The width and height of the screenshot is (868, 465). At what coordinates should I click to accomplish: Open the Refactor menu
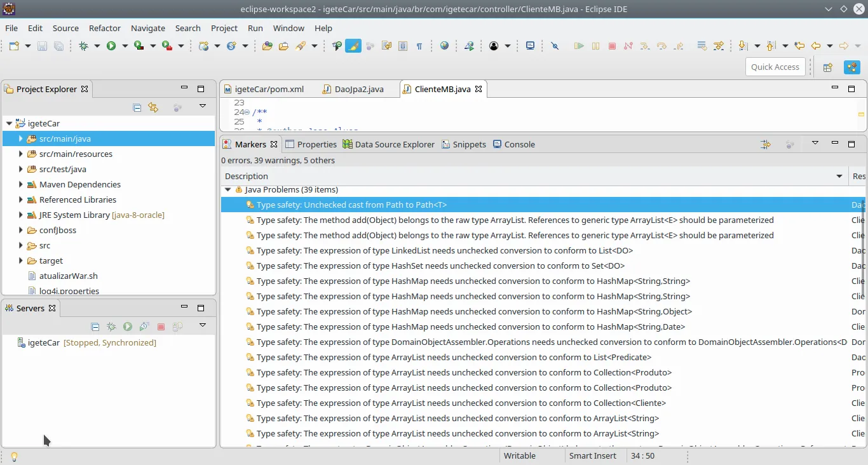(105, 28)
